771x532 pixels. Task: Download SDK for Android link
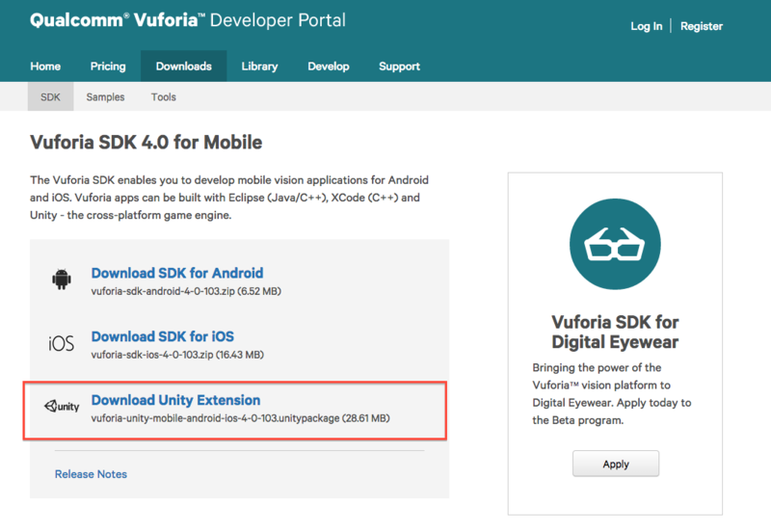click(177, 273)
